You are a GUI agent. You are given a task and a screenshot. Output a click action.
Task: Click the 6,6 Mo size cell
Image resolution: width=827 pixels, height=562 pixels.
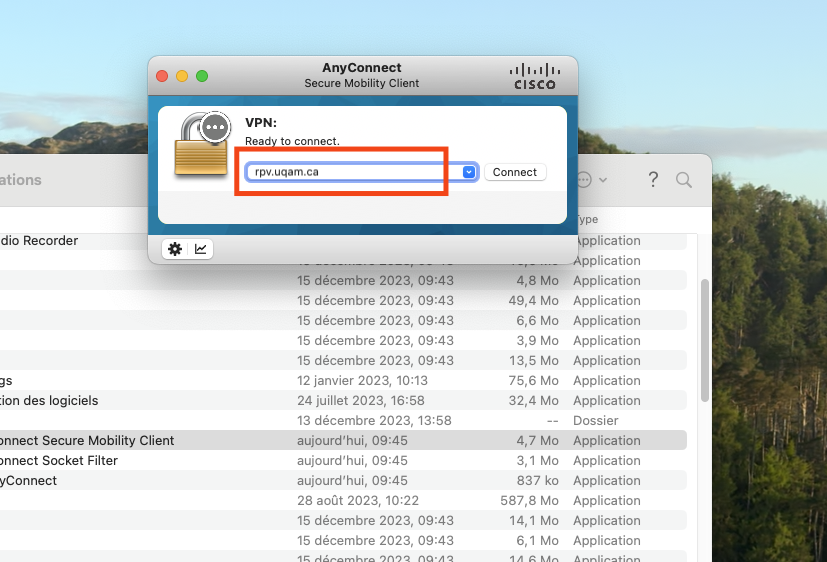pyautogui.click(x=537, y=321)
